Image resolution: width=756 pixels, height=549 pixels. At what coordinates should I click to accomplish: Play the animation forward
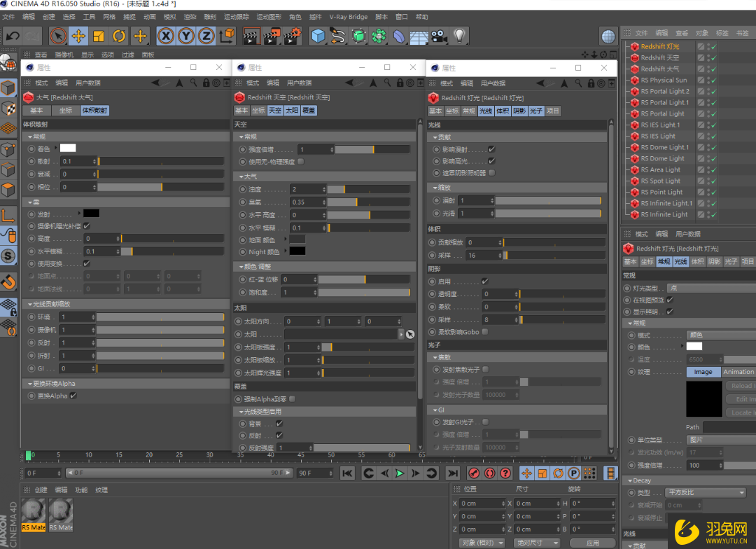(x=400, y=473)
